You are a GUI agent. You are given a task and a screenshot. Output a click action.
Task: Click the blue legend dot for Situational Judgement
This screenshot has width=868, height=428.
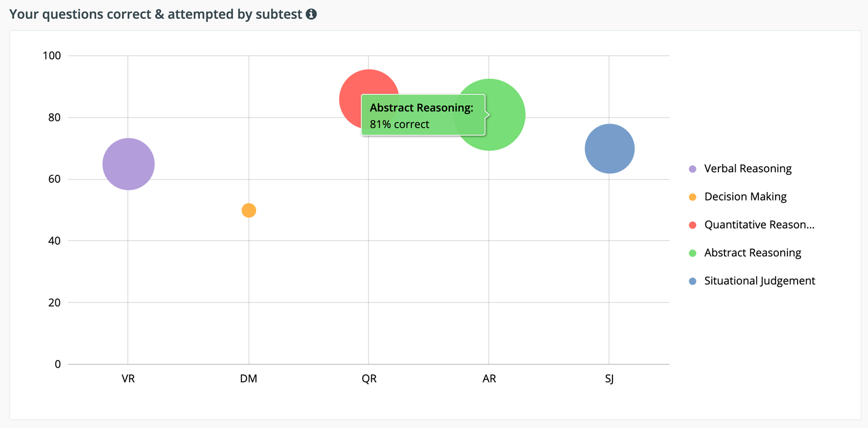tap(693, 281)
